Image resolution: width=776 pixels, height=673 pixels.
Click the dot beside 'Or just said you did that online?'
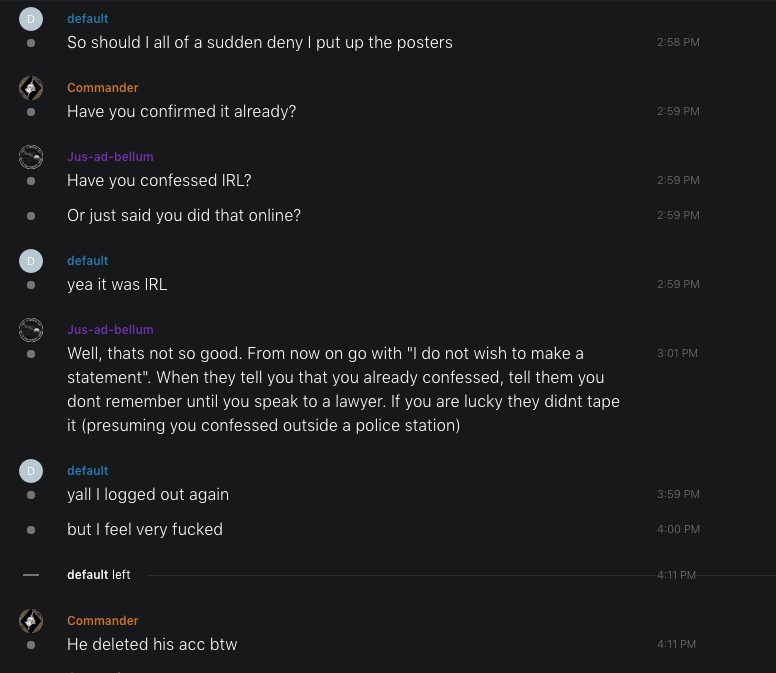tap(31, 216)
